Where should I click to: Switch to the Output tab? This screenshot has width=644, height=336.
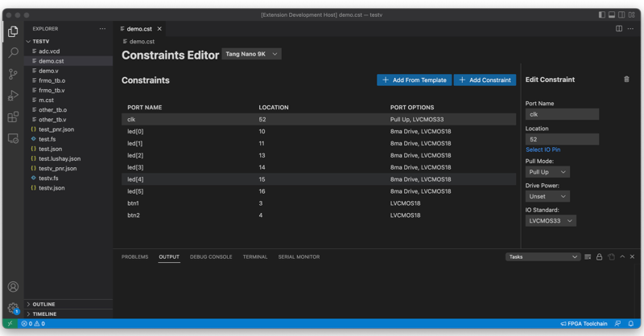click(x=169, y=256)
